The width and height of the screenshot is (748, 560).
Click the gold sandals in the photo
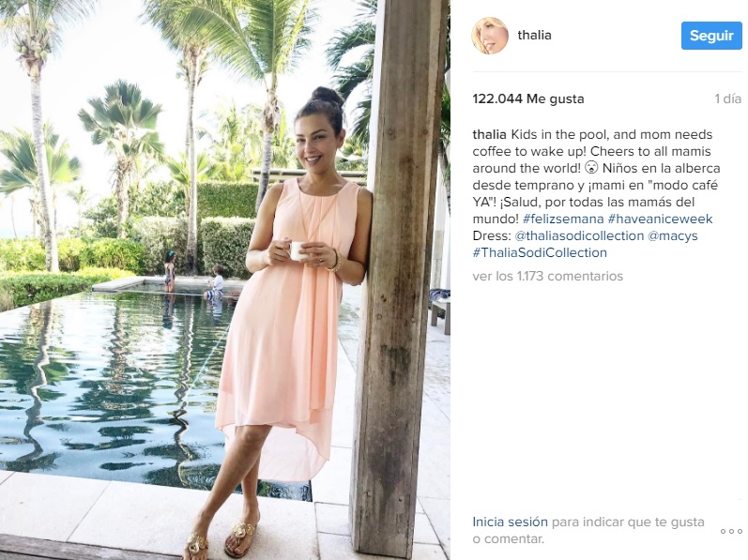pos(220,540)
